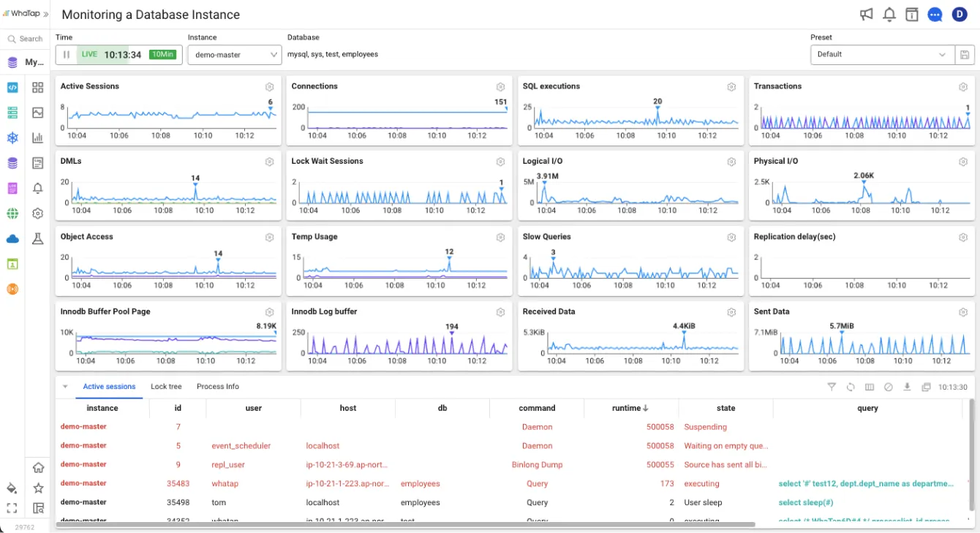Open the Preset Default dropdown
The height and width of the screenshot is (533, 980).
[x=882, y=55]
